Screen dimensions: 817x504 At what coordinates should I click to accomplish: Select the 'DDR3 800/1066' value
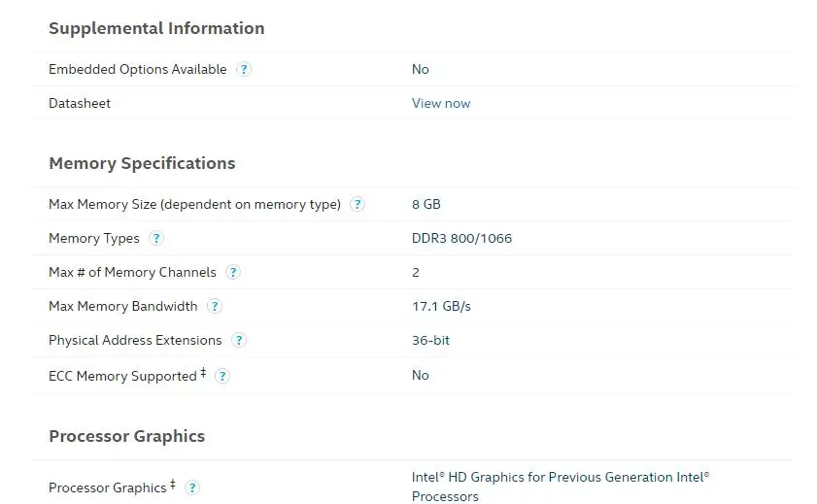461,239
